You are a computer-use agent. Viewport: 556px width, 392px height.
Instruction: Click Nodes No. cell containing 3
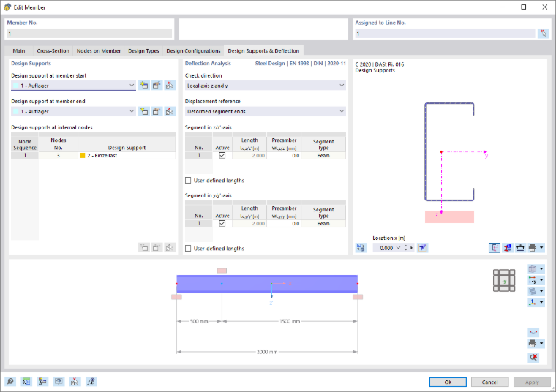point(58,155)
